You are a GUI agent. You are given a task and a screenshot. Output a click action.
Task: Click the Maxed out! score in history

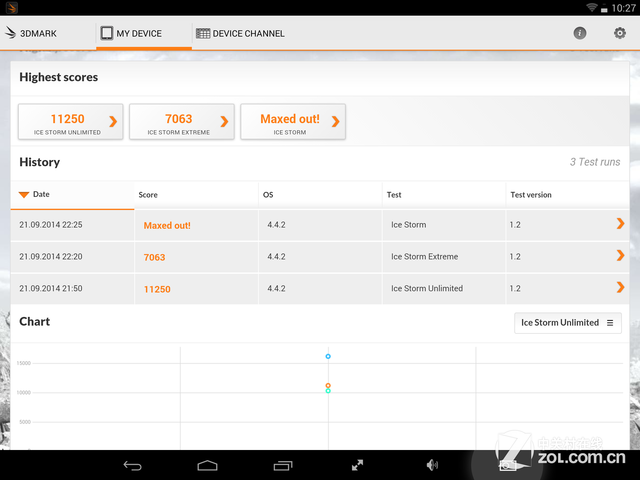pyautogui.click(x=167, y=225)
